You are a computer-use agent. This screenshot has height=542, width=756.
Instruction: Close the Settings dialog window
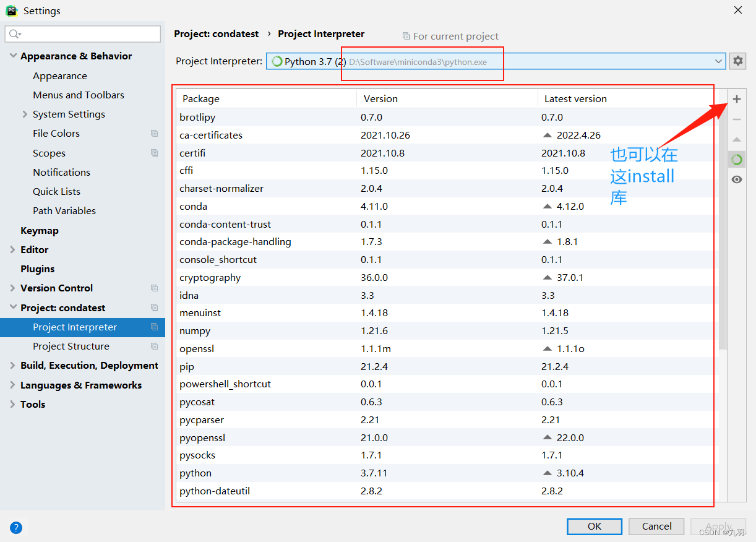coord(737,10)
